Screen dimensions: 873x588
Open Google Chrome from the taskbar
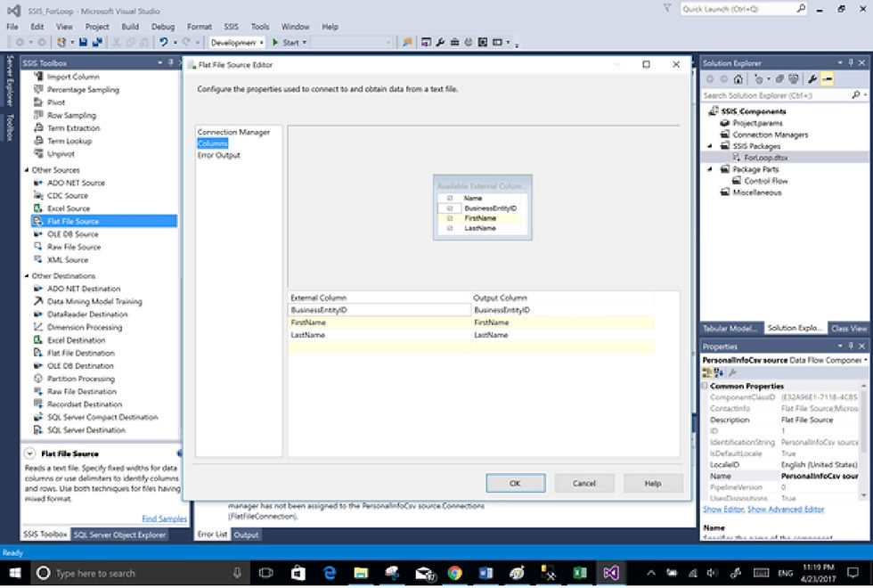(455, 573)
